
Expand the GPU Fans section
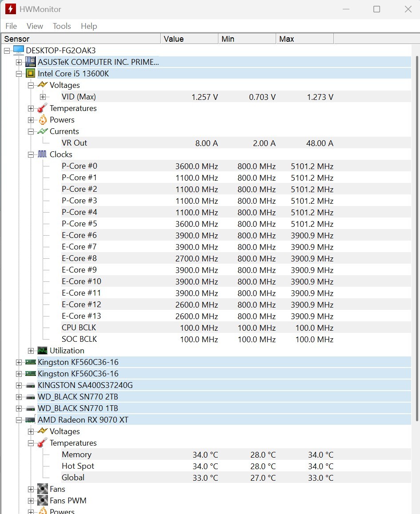pos(31,489)
